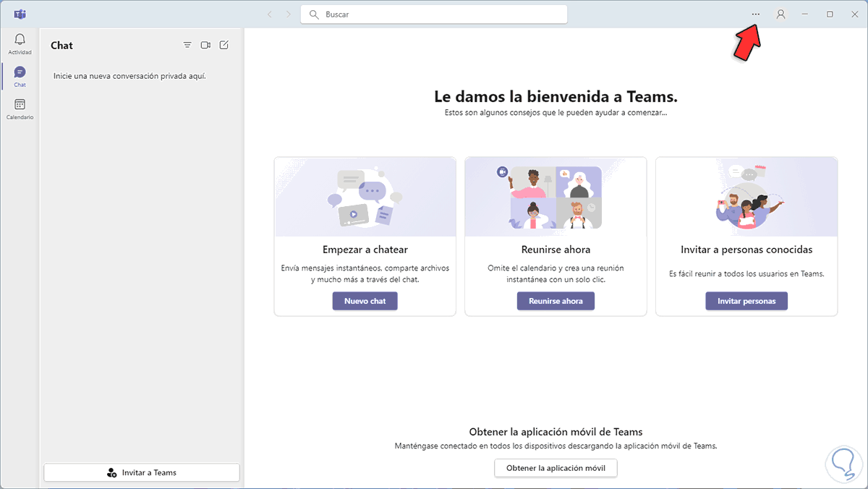868x489 pixels.
Task: Click the Reunirse ahora button
Action: [x=556, y=301]
